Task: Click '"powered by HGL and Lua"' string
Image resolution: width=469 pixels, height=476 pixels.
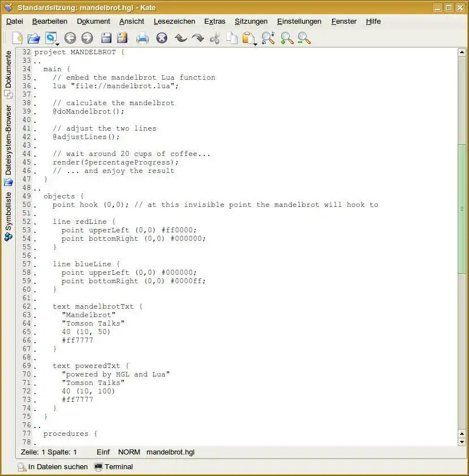Action: (x=116, y=374)
